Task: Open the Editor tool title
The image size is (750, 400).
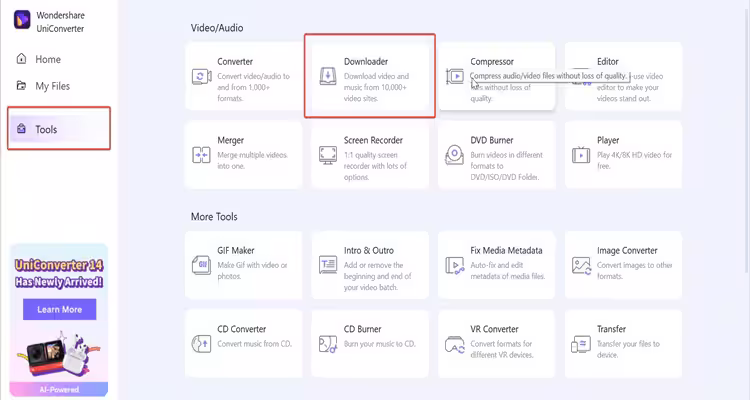Action: click(607, 61)
